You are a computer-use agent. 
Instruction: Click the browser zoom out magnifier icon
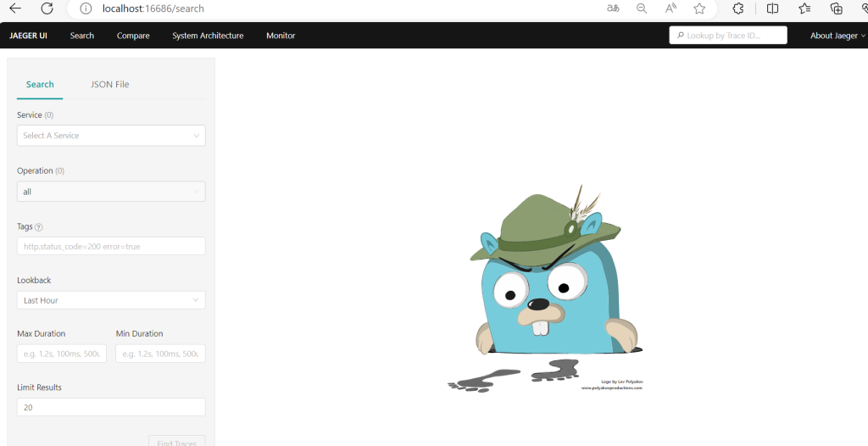pyautogui.click(x=642, y=8)
